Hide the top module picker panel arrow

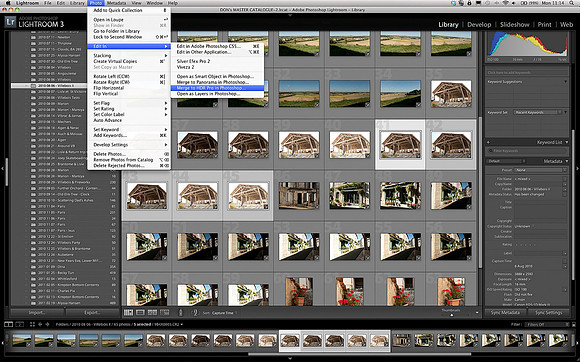[290, 15]
